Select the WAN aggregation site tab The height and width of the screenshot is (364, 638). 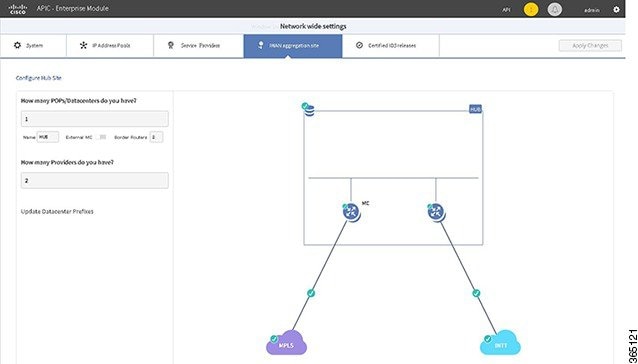(293, 46)
